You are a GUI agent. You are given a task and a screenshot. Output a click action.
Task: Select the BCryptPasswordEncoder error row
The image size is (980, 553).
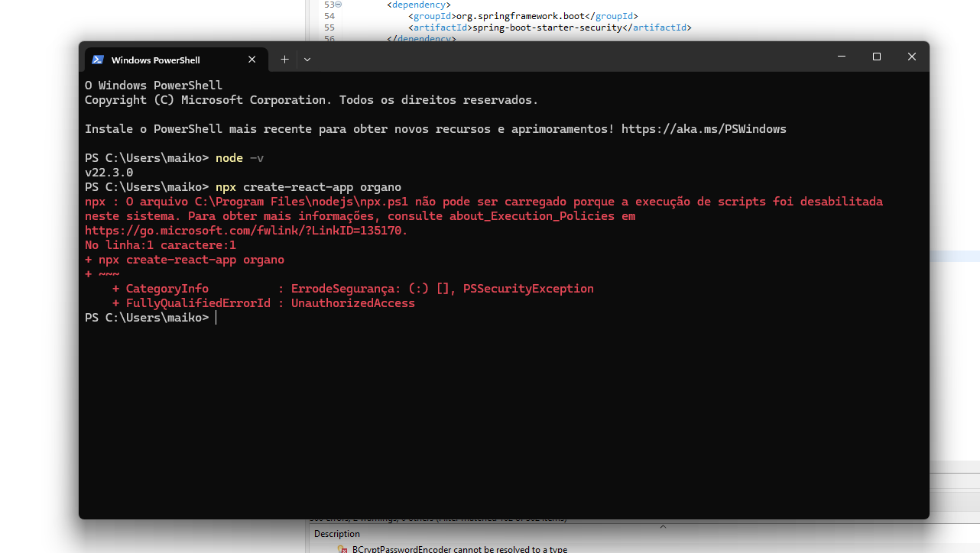click(x=459, y=548)
